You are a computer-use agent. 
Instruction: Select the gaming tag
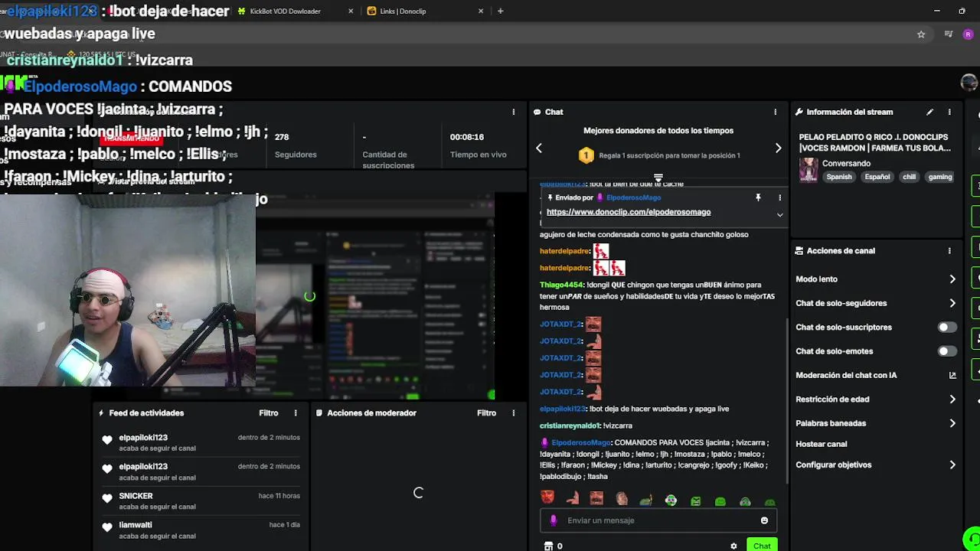click(940, 177)
